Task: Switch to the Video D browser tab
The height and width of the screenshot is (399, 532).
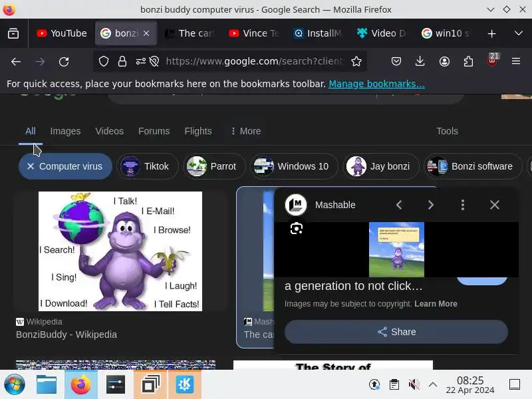Action: [382, 33]
